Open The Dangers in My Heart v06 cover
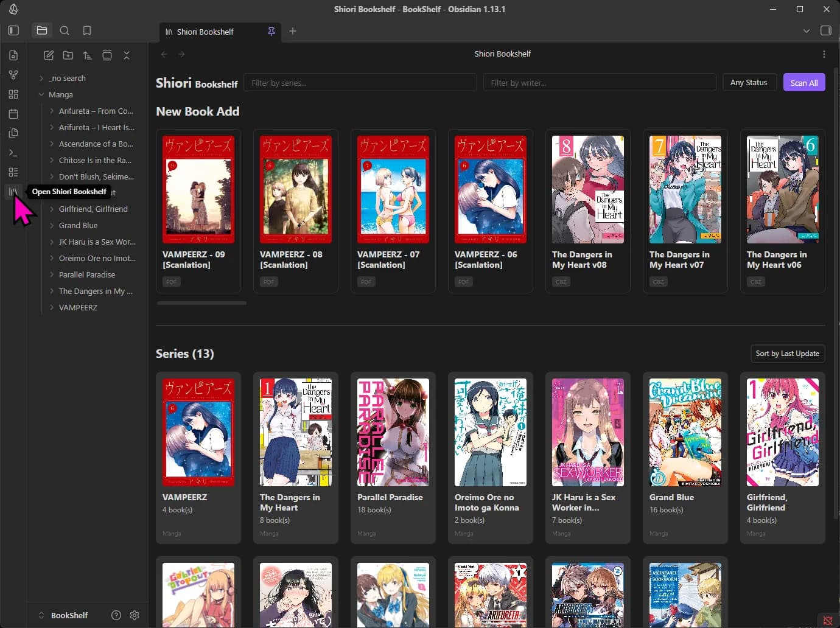The image size is (840, 628). pyautogui.click(x=783, y=189)
